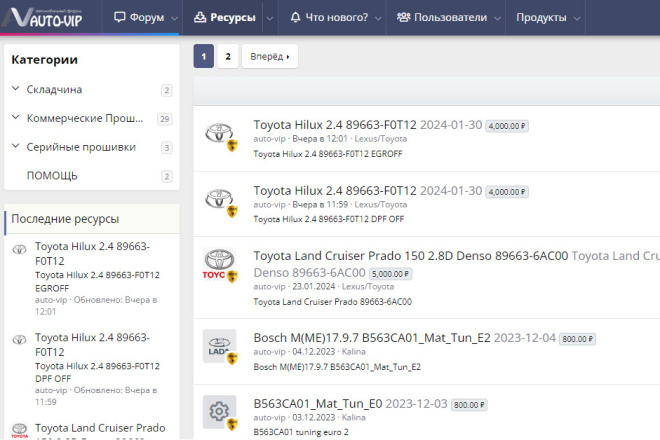Viewport: 660px width, 440px height.
Task: Expand the Продукты dropdown arrow
Action: (x=577, y=18)
